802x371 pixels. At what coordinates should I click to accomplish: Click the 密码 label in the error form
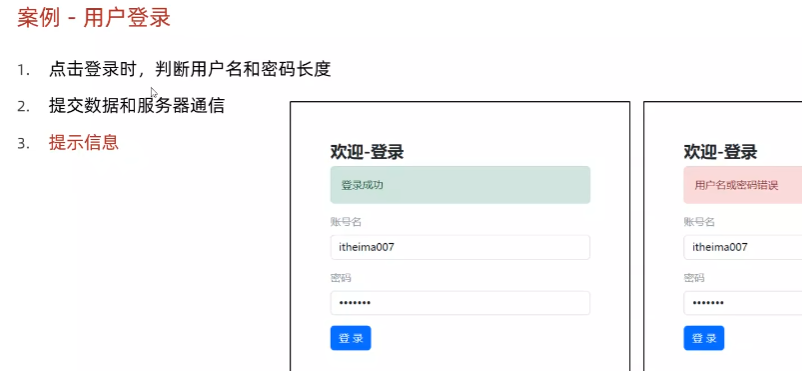pyautogui.click(x=694, y=278)
